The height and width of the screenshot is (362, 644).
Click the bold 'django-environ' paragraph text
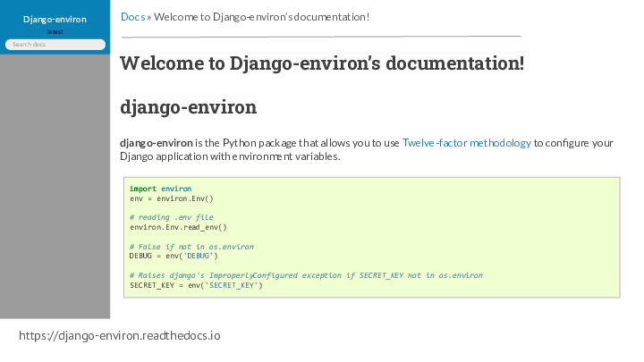tap(156, 143)
